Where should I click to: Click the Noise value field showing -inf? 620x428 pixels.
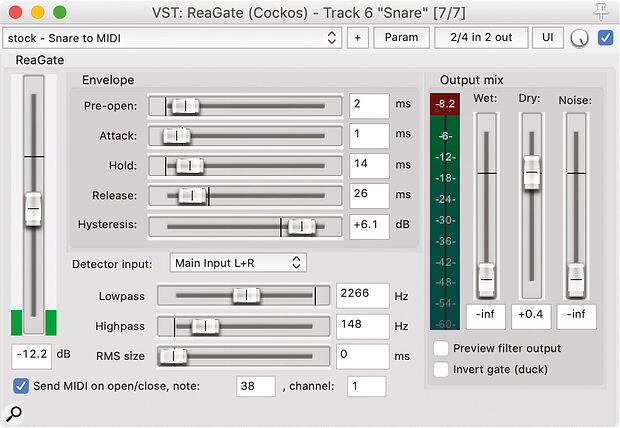tap(577, 316)
